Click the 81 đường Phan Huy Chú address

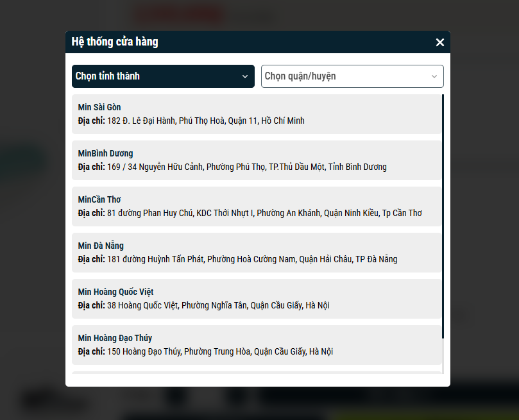coord(264,213)
